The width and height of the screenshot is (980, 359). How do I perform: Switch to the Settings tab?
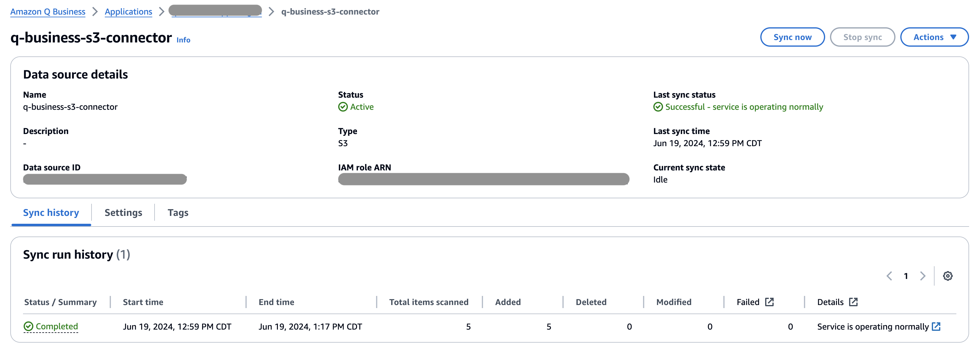[x=123, y=213]
